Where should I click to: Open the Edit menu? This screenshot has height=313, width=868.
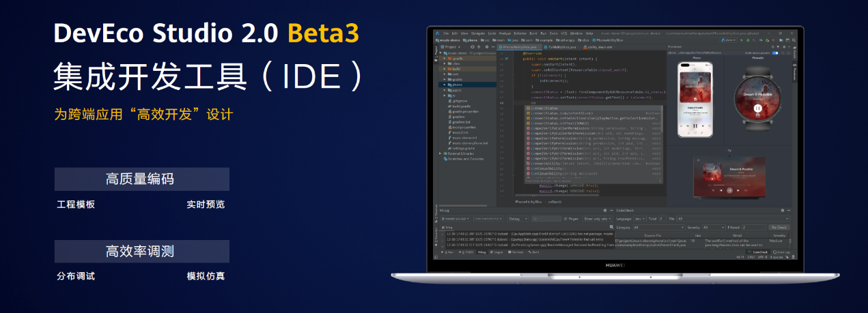click(455, 33)
